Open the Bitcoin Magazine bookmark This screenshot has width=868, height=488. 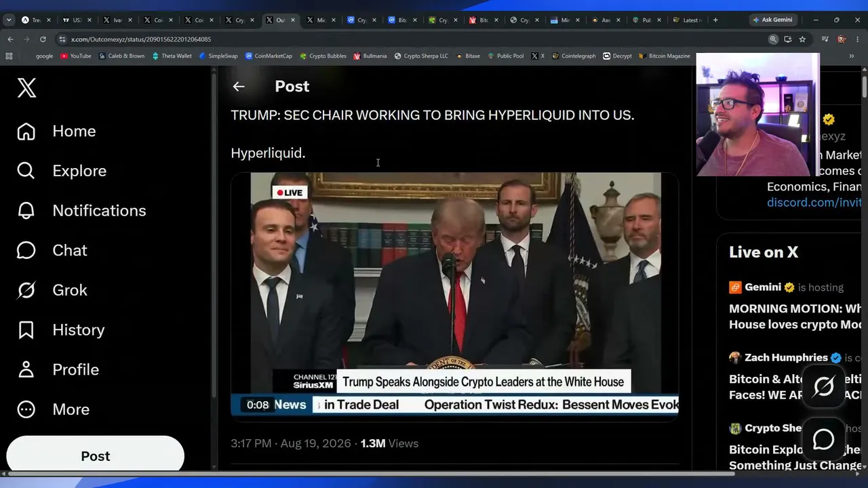[x=665, y=56]
